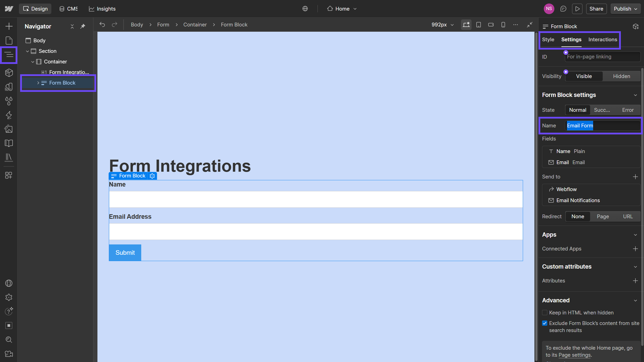Image resolution: width=644 pixels, height=362 pixels.
Task: Add a Connected App
Action: 635,249
